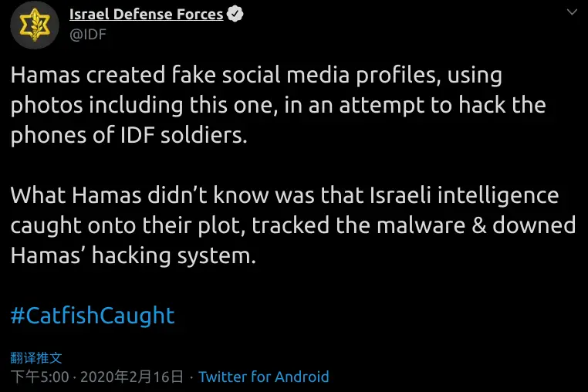This screenshot has width=588, height=392.
Task: Click the line "photos including this one"
Action: coord(279,106)
